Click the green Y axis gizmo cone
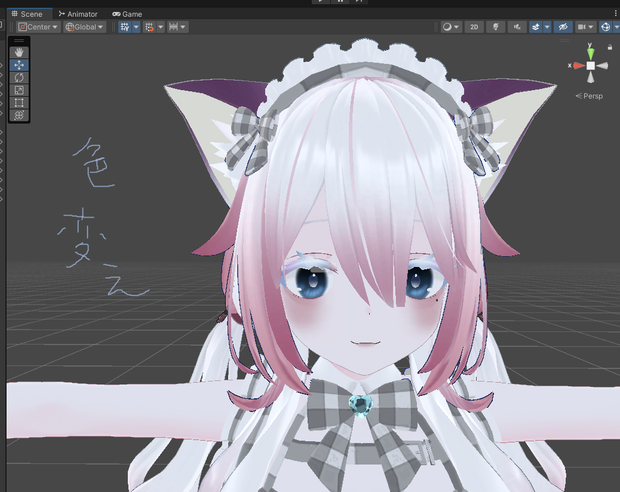This screenshot has height=492, width=620. click(590, 53)
